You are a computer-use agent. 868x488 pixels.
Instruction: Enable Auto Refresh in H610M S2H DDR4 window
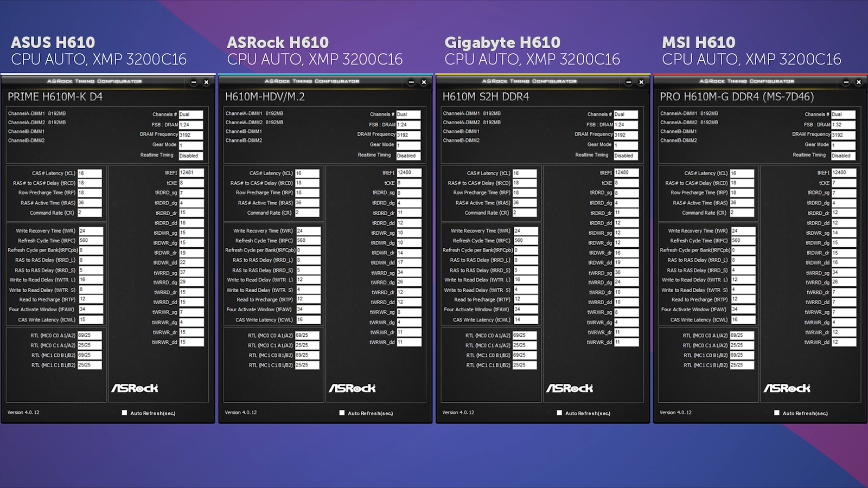559,413
